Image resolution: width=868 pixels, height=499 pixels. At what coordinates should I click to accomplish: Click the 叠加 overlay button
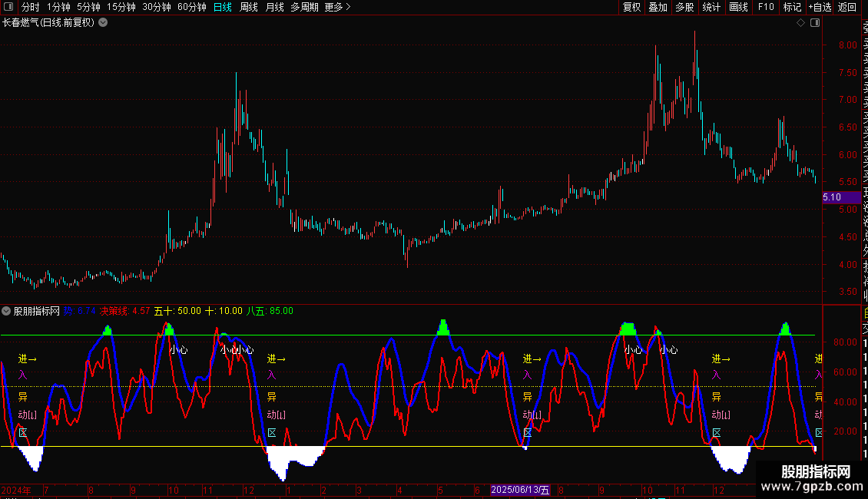[x=658, y=7]
